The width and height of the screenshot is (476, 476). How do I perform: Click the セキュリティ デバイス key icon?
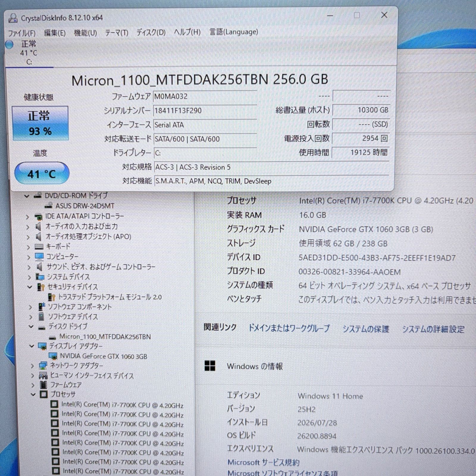click(x=41, y=287)
